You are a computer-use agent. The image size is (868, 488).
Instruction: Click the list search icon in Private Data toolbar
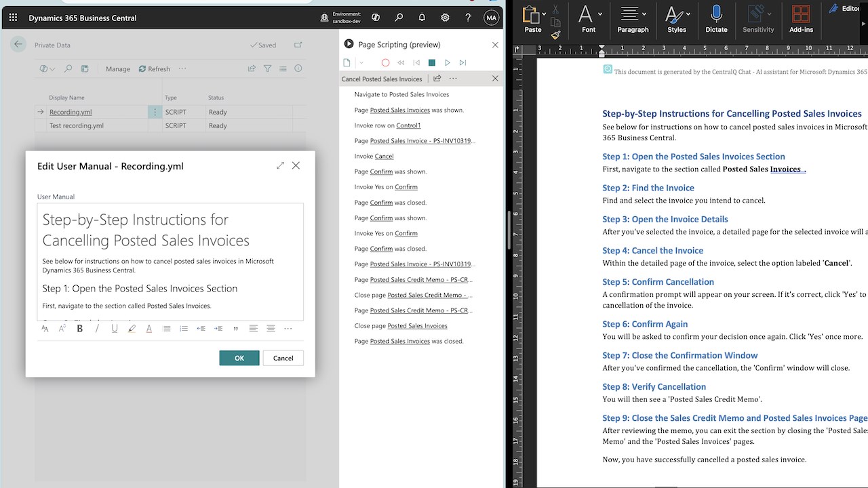68,68
